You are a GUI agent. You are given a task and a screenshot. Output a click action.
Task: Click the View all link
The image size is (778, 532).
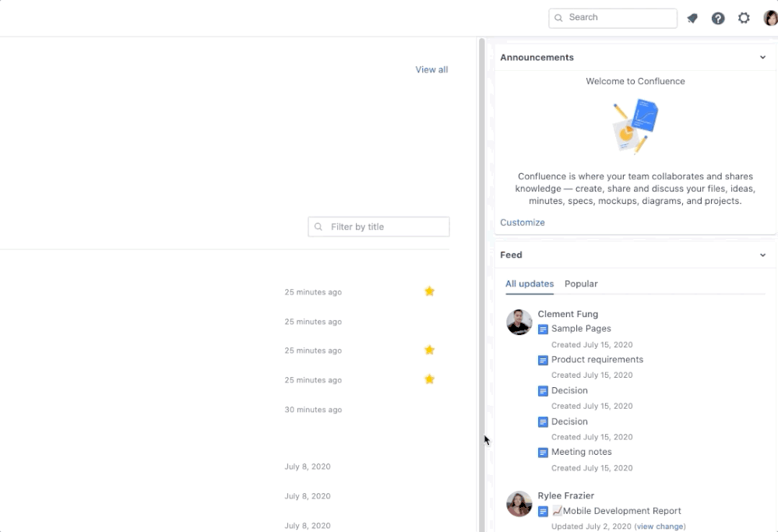point(431,69)
